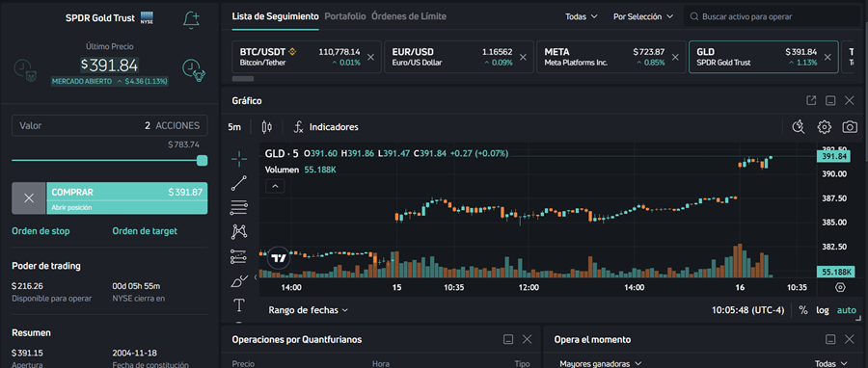Open chart settings gear
Image resolution: width=868 pixels, height=368 pixels.
[x=825, y=127]
